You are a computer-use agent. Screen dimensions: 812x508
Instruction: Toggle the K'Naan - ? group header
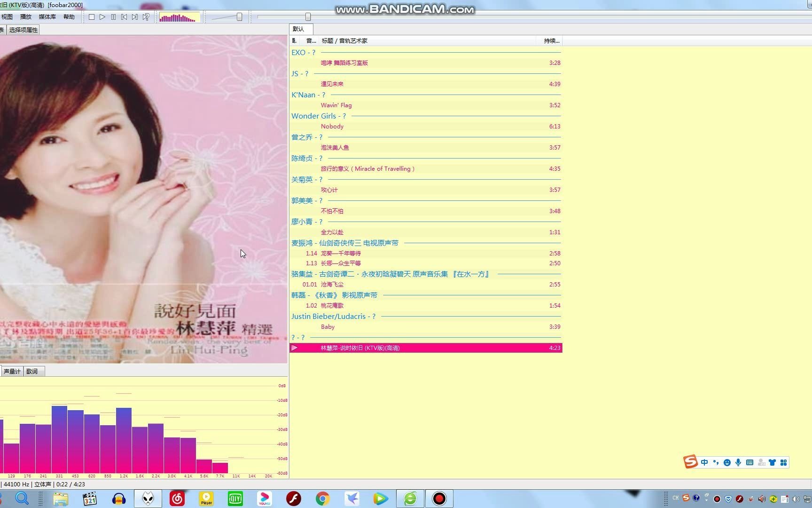pos(426,95)
